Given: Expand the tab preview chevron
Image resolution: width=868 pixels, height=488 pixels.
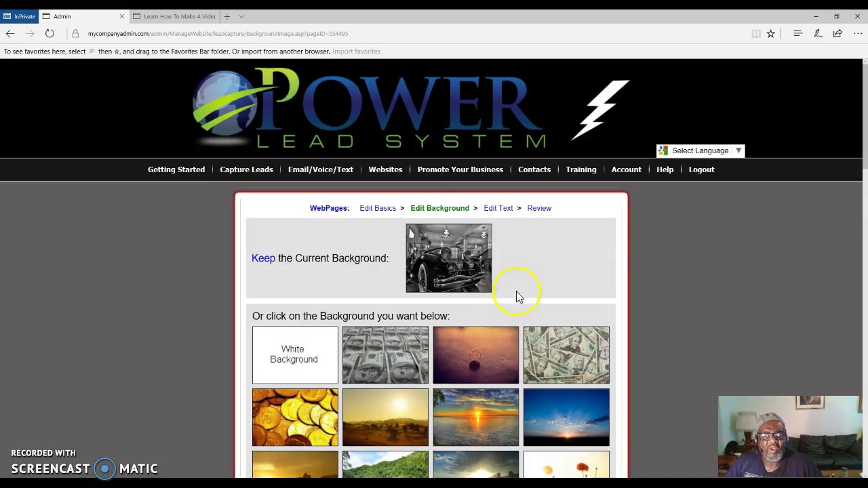Looking at the screenshot, I should coord(241,16).
